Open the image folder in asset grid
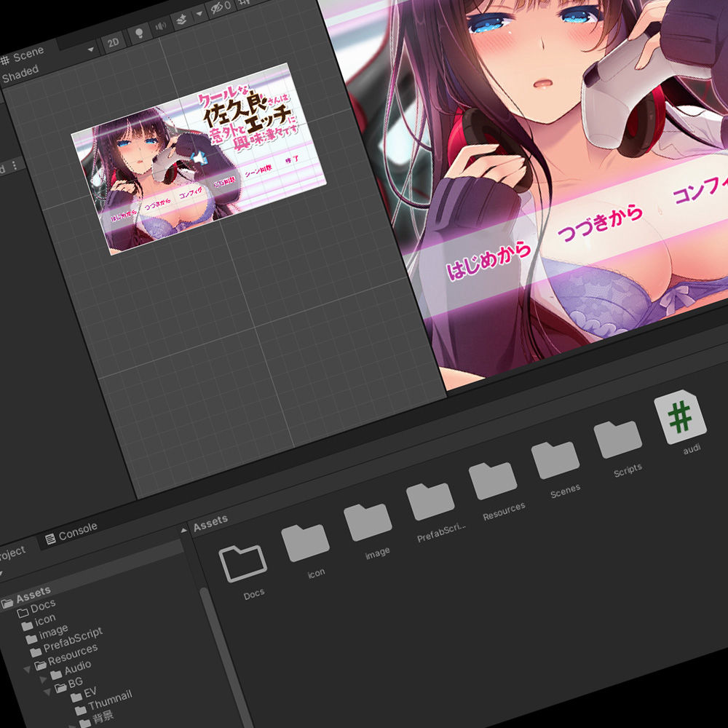The image size is (728, 728). point(368,522)
